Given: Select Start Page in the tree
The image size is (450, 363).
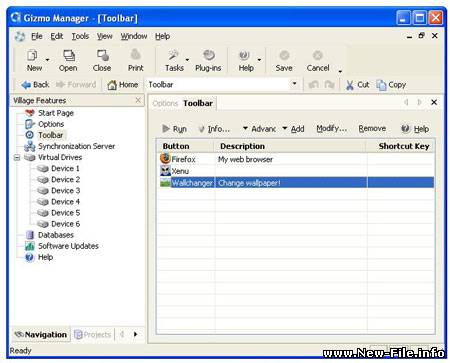Looking at the screenshot, I should [x=56, y=113].
